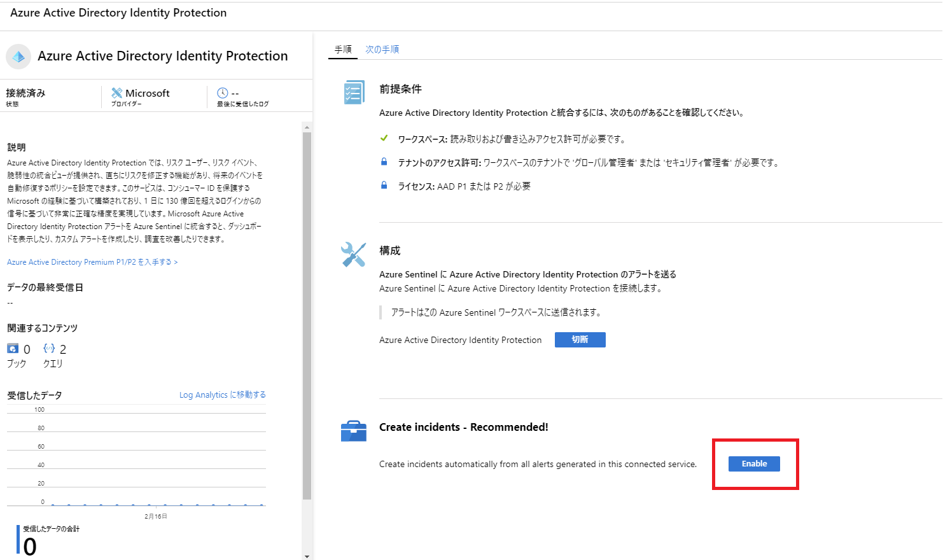The height and width of the screenshot is (560, 943).
Task: Click the 2月16日 date label on chart
Action: click(156, 516)
